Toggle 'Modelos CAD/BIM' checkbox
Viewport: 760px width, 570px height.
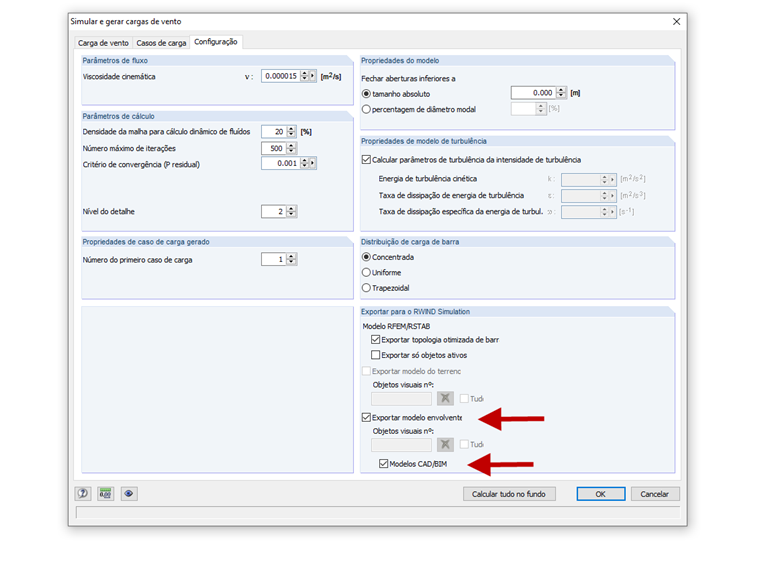point(383,463)
